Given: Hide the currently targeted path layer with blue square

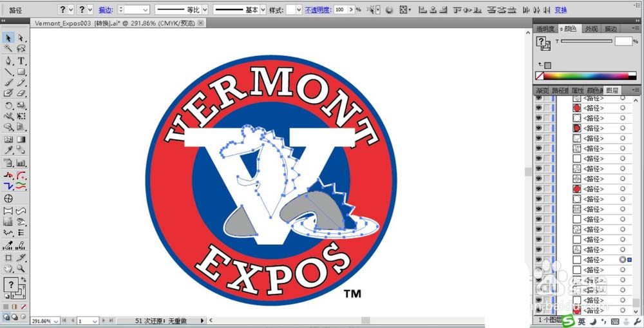Looking at the screenshot, I should click(538, 260).
